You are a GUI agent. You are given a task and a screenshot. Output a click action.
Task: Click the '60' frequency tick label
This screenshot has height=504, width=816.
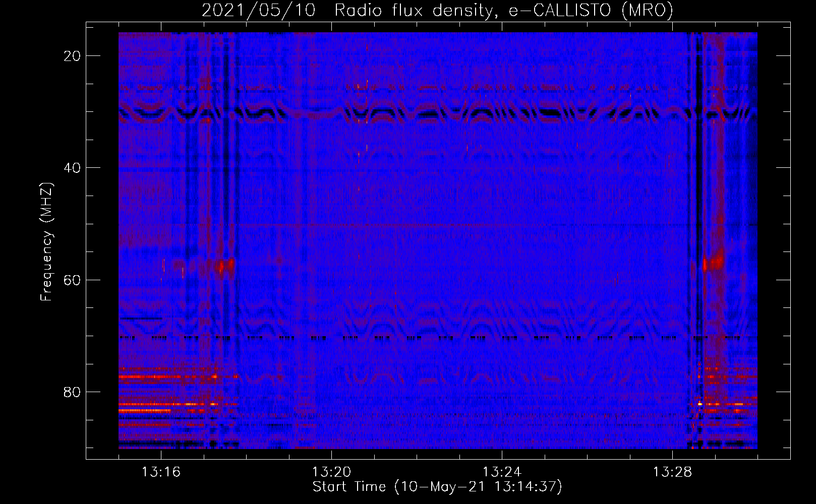pyautogui.click(x=72, y=280)
